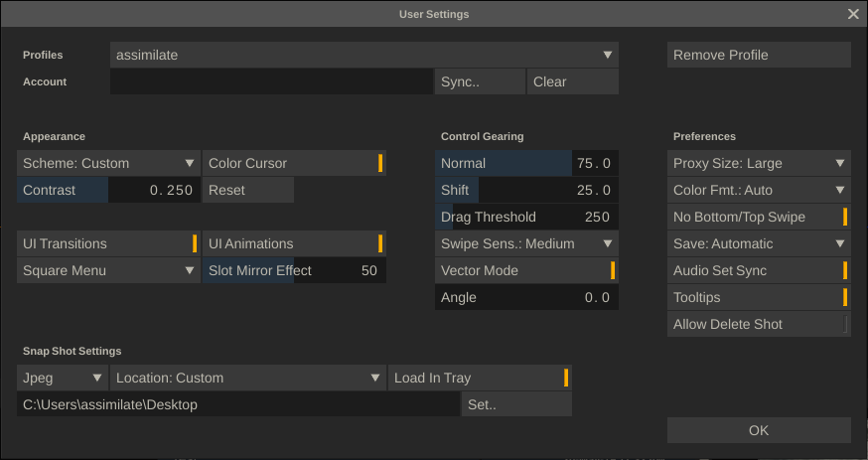This screenshot has height=460, width=868.
Task: Close the User Settings dialog
Action: point(853,14)
